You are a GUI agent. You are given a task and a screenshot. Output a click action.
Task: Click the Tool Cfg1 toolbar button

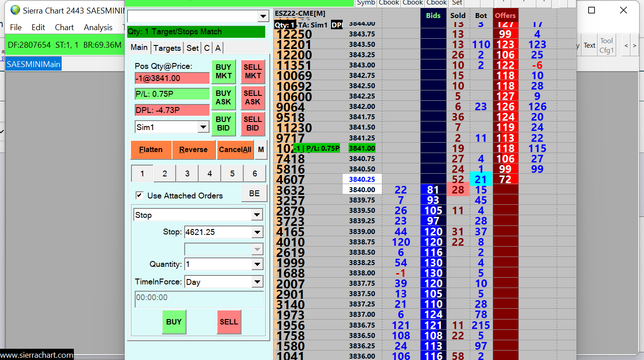(607, 45)
